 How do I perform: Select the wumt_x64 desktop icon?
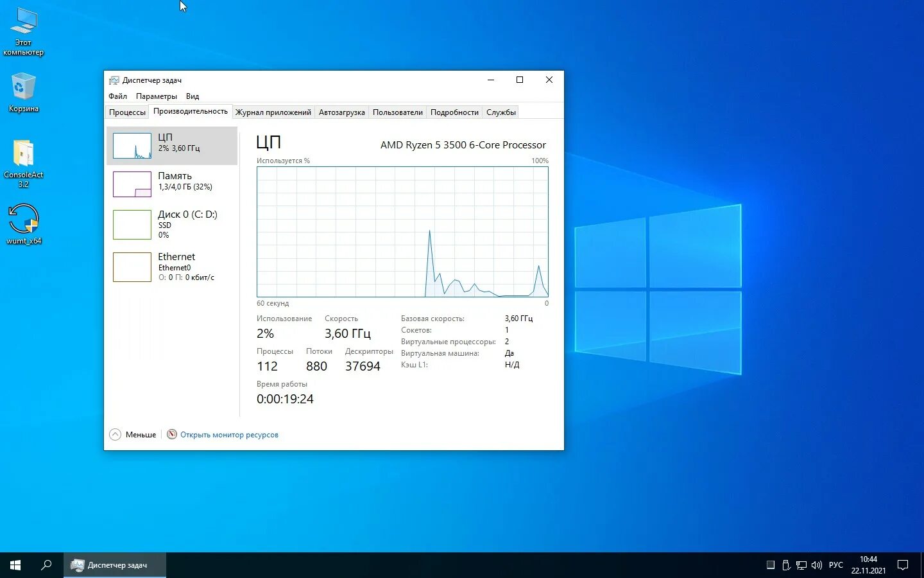(24, 223)
